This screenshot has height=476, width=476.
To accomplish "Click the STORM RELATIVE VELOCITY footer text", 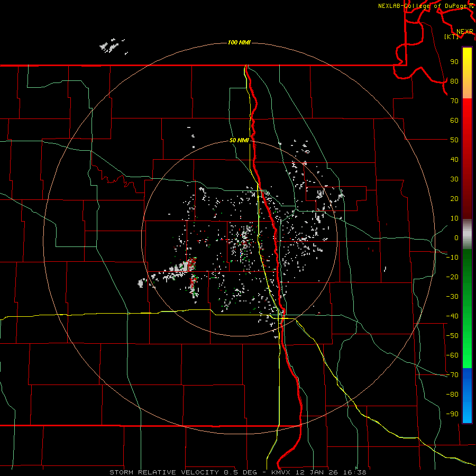I will pos(164,472).
